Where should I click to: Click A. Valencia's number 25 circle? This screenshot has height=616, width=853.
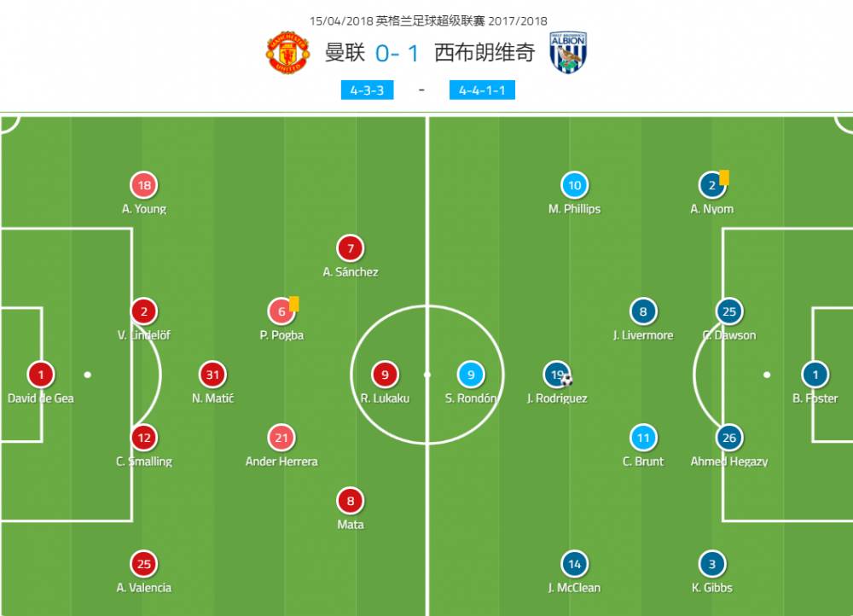pos(144,564)
